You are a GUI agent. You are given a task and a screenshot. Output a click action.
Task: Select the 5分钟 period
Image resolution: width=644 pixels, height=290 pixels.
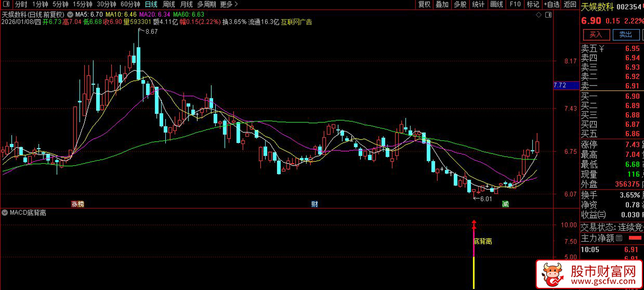click(60, 4)
